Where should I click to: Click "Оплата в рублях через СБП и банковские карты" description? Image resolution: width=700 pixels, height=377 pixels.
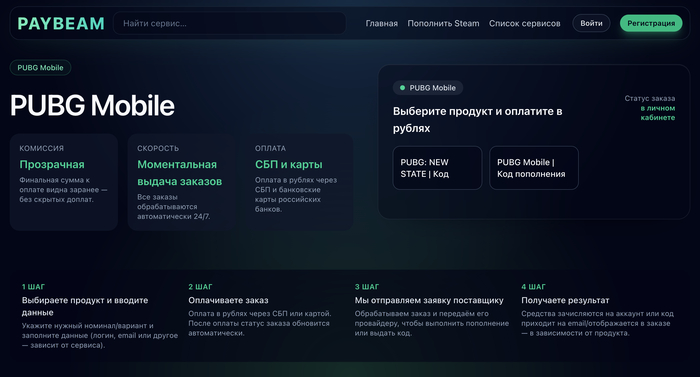[296, 194]
